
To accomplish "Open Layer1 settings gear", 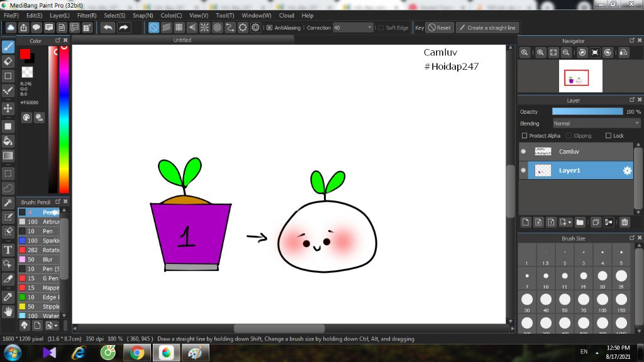I will pyautogui.click(x=627, y=170).
